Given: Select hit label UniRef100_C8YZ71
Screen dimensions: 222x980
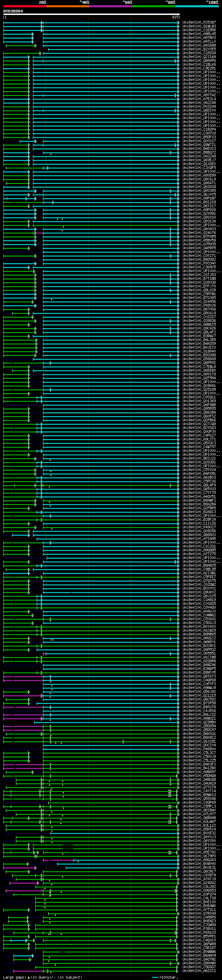Looking at the screenshot, I should pyautogui.click(x=199, y=256).
